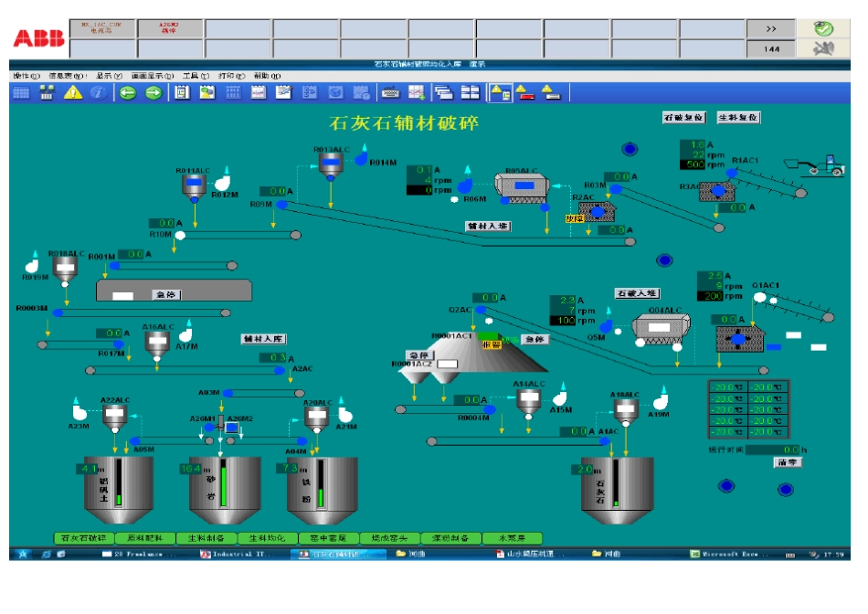The image size is (868, 614).
Task: Open Microsoft Excel from the taskbar
Action: [731, 554]
